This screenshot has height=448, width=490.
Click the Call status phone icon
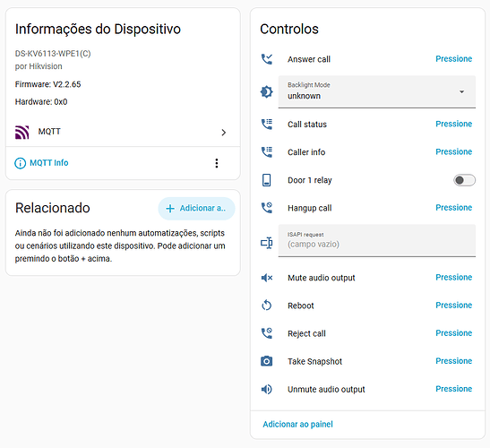coord(267,125)
